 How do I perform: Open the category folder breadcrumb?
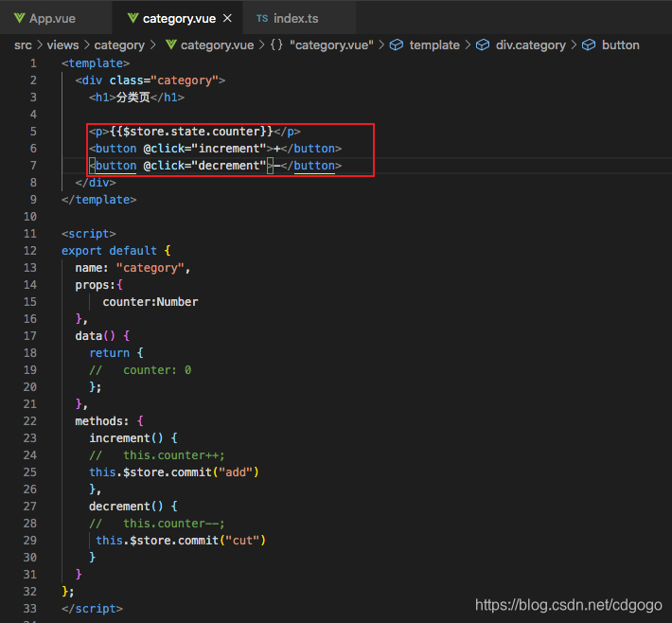[119, 45]
